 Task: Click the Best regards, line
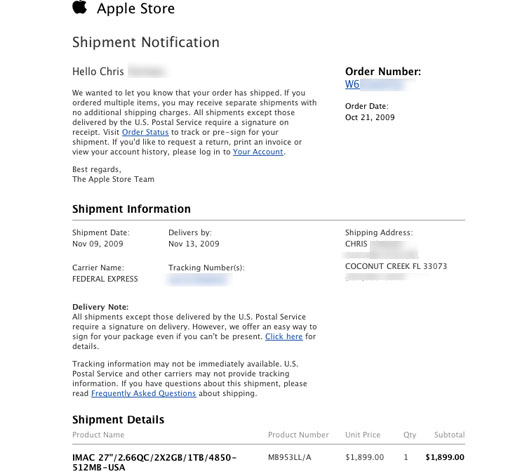point(97,169)
